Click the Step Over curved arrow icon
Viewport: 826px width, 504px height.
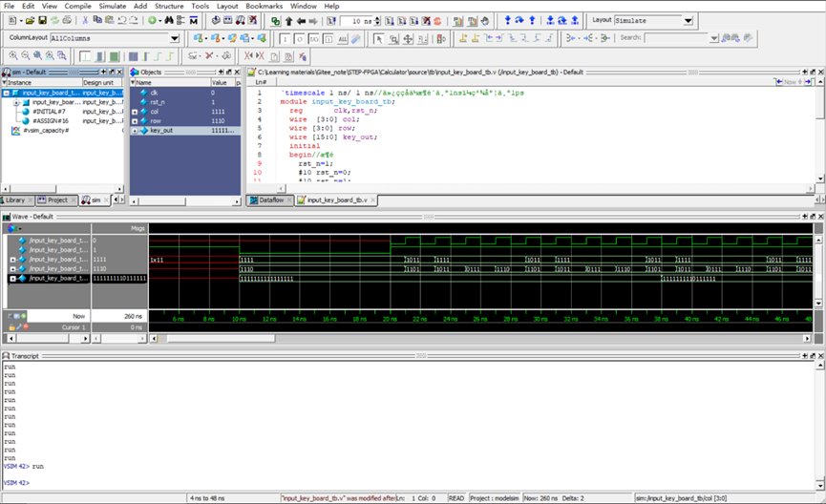[519, 21]
